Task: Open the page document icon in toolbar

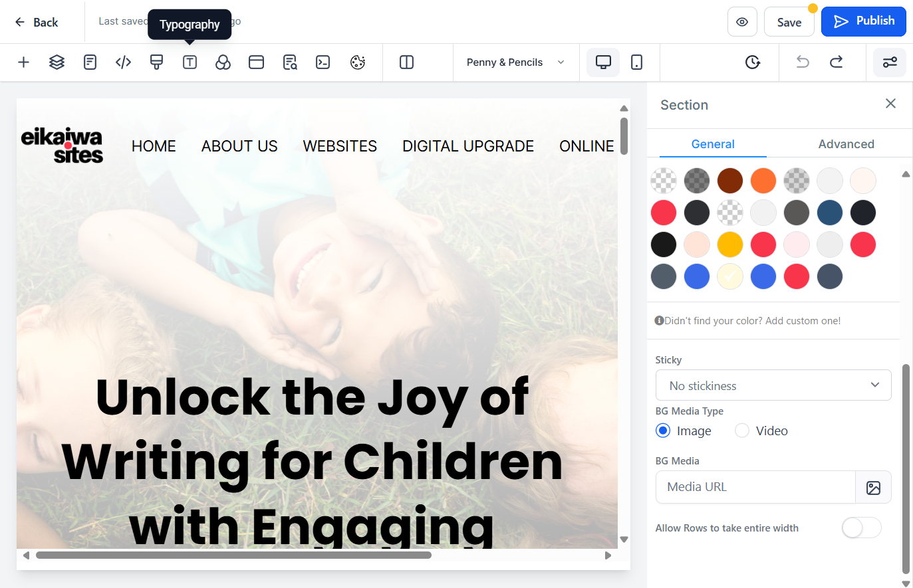Action: pyautogui.click(x=90, y=62)
